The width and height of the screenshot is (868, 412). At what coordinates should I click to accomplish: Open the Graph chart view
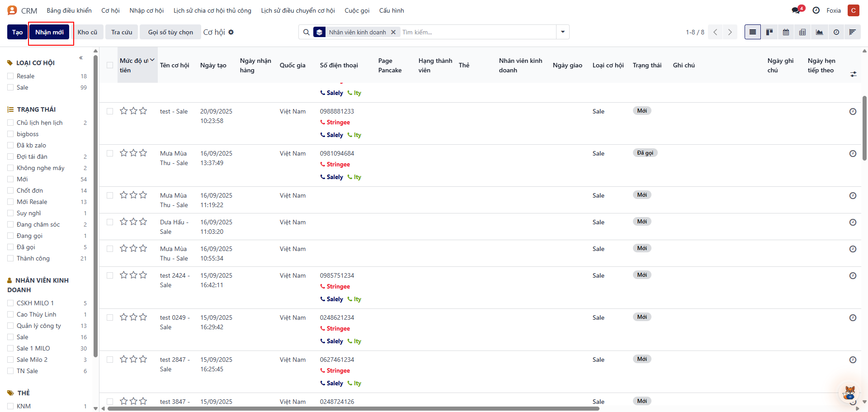click(819, 32)
